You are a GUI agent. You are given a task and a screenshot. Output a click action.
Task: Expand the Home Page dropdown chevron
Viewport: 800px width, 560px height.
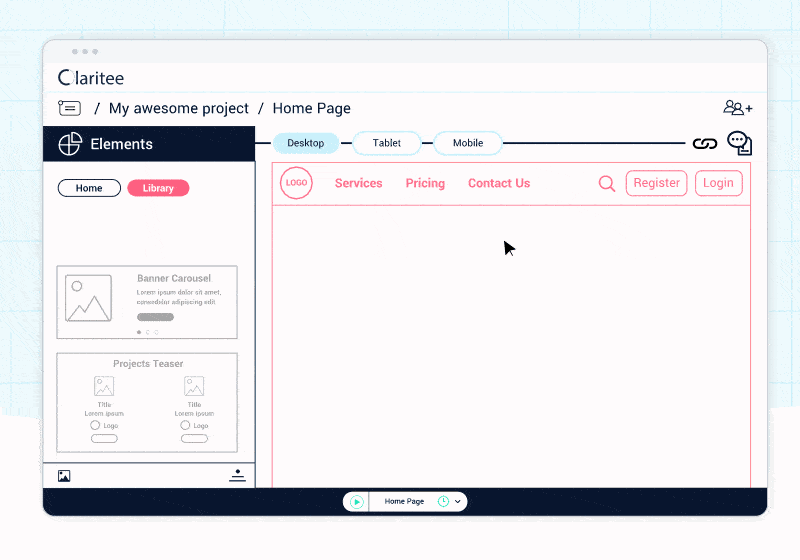[x=458, y=501]
